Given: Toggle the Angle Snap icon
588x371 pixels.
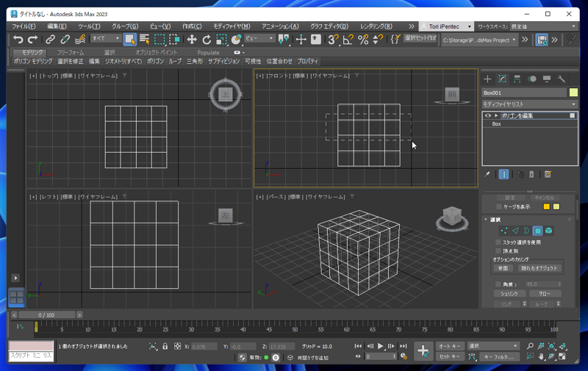Looking at the screenshot, I should [348, 40].
